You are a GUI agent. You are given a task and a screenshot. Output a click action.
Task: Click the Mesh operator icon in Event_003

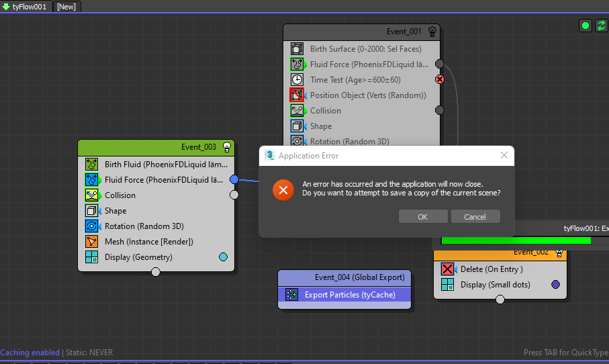[92, 242]
